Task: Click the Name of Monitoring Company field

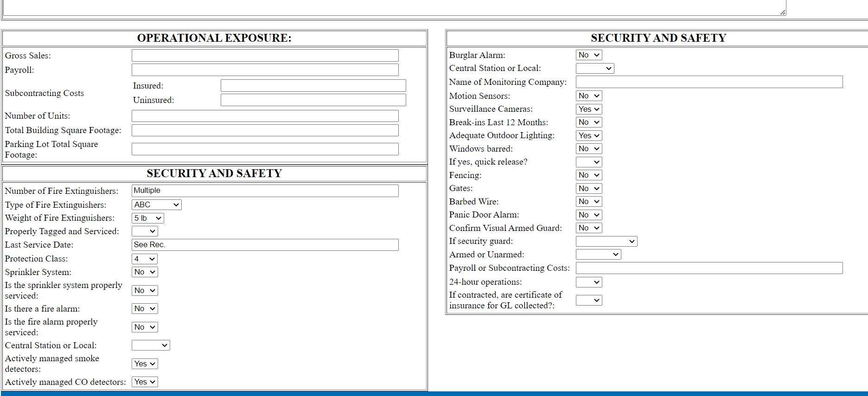Action: (709, 82)
